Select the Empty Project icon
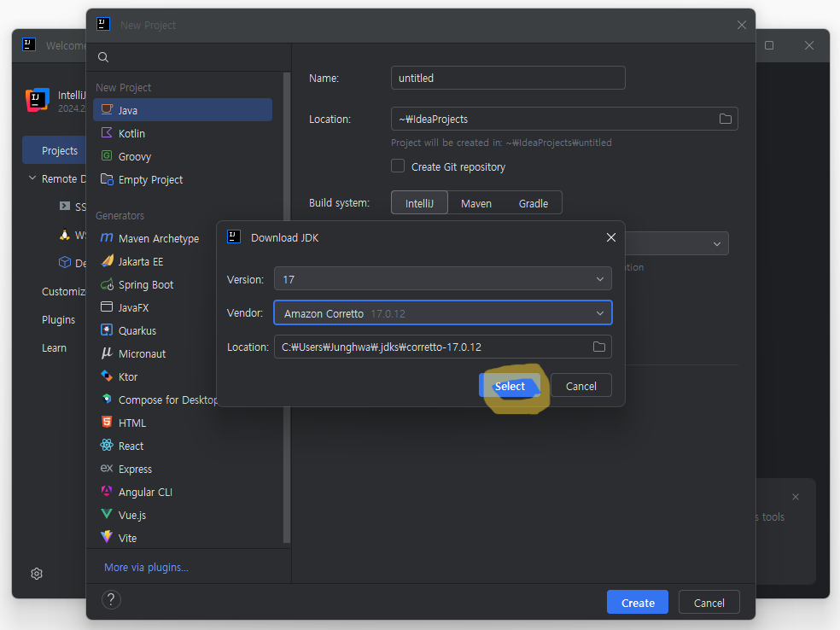This screenshot has width=840, height=630. [x=107, y=179]
